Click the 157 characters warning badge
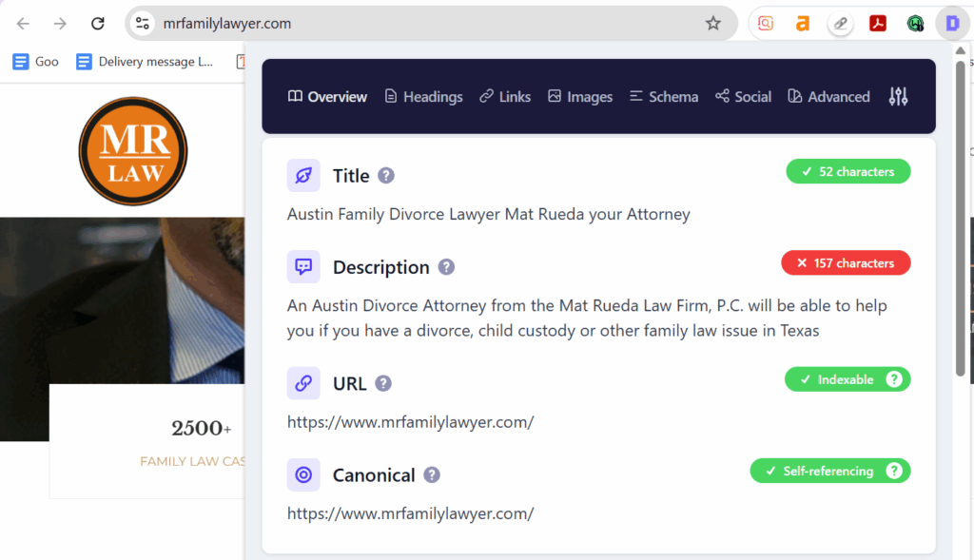The height and width of the screenshot is (560, 974). pos(846,262)
